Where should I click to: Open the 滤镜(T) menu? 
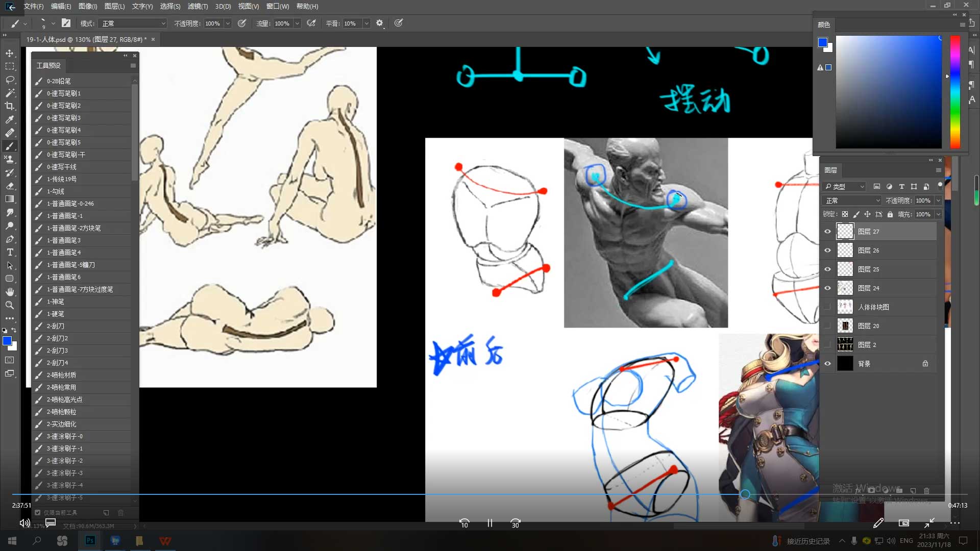pos(198,7)
